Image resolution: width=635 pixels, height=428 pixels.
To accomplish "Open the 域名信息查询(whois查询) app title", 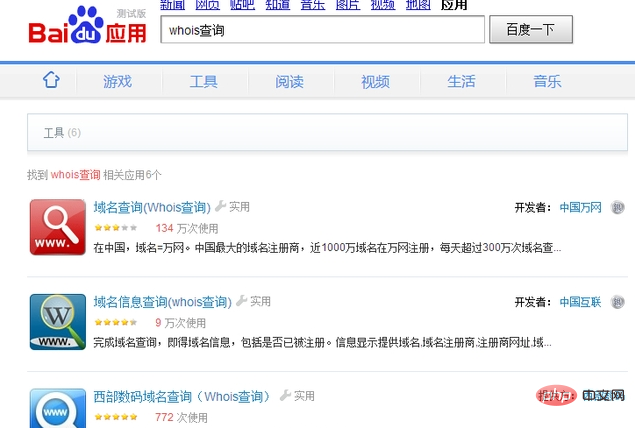I will tap(162, 302).
